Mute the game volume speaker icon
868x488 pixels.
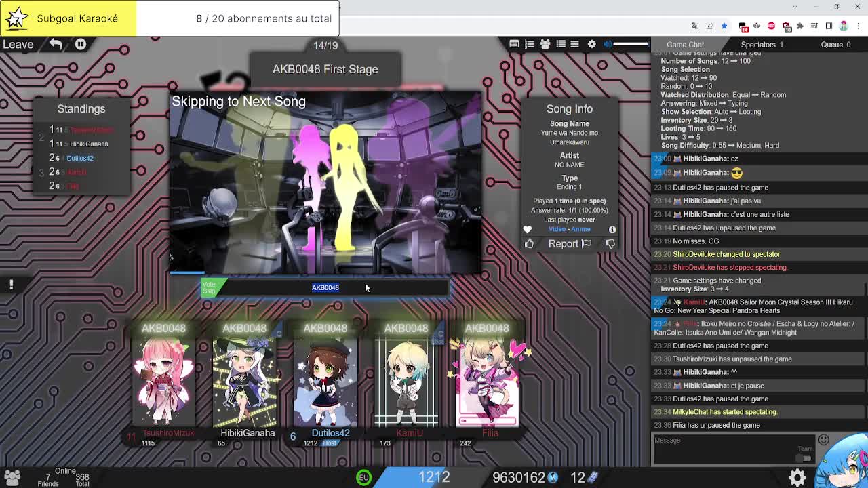(x=608, y=44)
